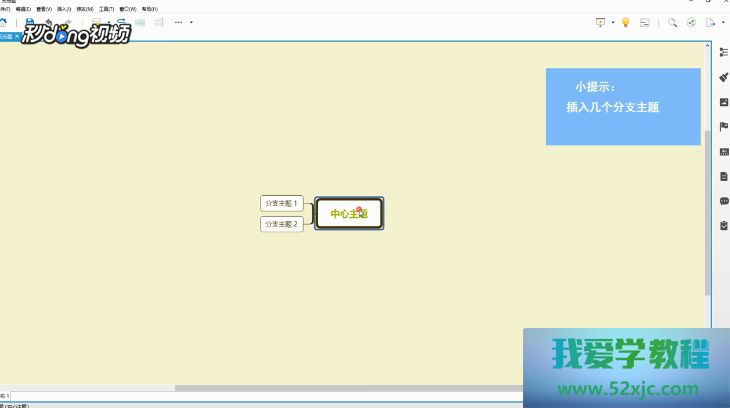This screenshot has height=408, width=730.
Task: Open the 插入 (Insert) menu
Action: [x=64, y=8]
